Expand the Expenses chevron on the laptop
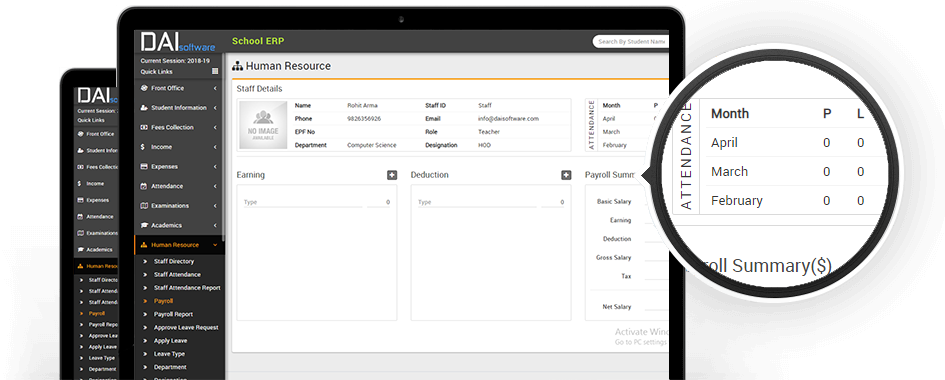 point(215,166)
